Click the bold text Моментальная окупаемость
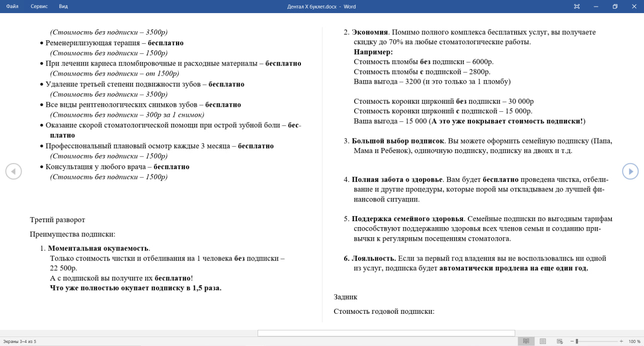The height and width of the screenshot is (346, 644). (98, 248)
